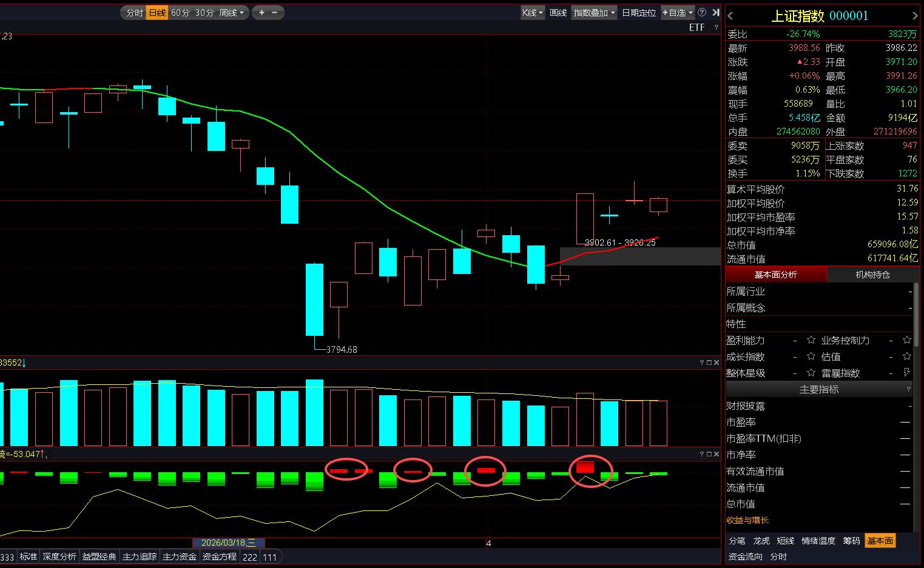Maximize the capital flow indicator sub-panel
The width and height of the screenshot is (924, 568).
(x=709, y=454)
